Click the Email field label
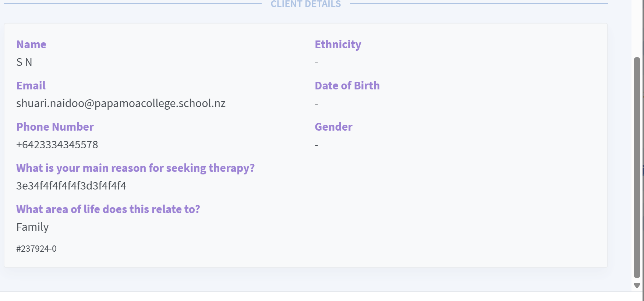Image resolution: width=644 pixels, height=301 pixels. pyautogui.click(x=31, y=86)
